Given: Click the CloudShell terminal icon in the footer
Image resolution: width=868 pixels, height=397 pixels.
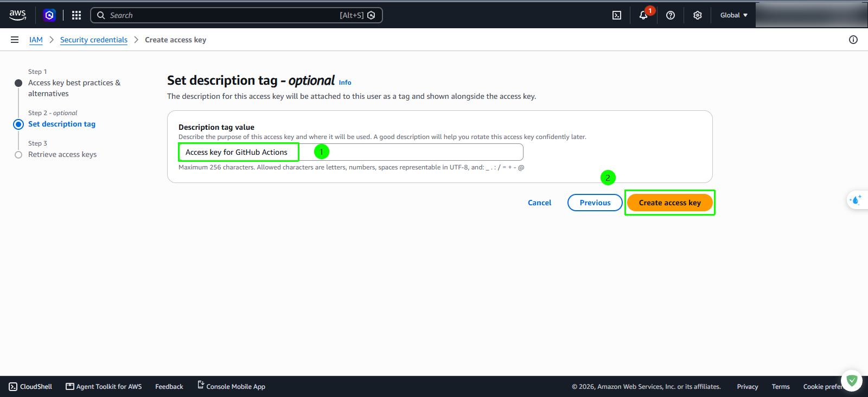Looking at the screenshot, I should [x=13, y=387].
